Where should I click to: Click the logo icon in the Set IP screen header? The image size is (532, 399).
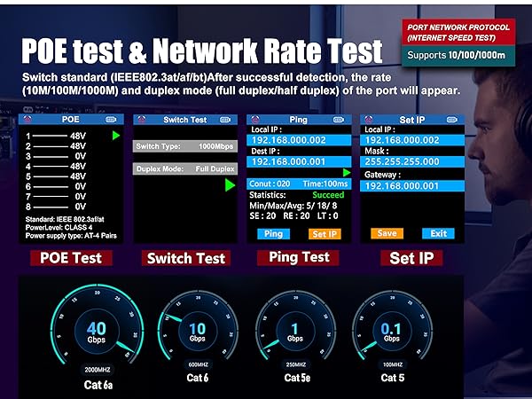pos(369,120)
